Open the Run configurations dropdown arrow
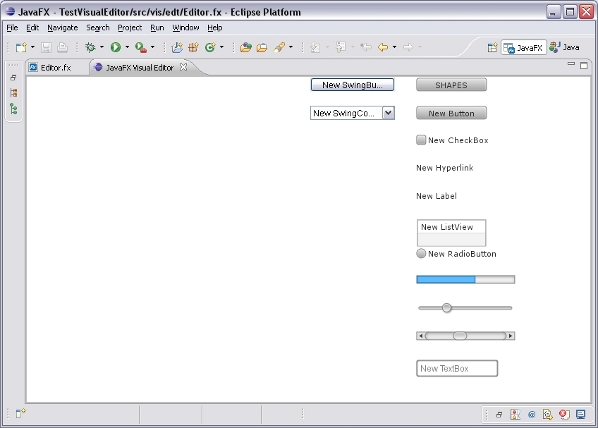This screenshot has width=598, height=428. tap(127, 47)
